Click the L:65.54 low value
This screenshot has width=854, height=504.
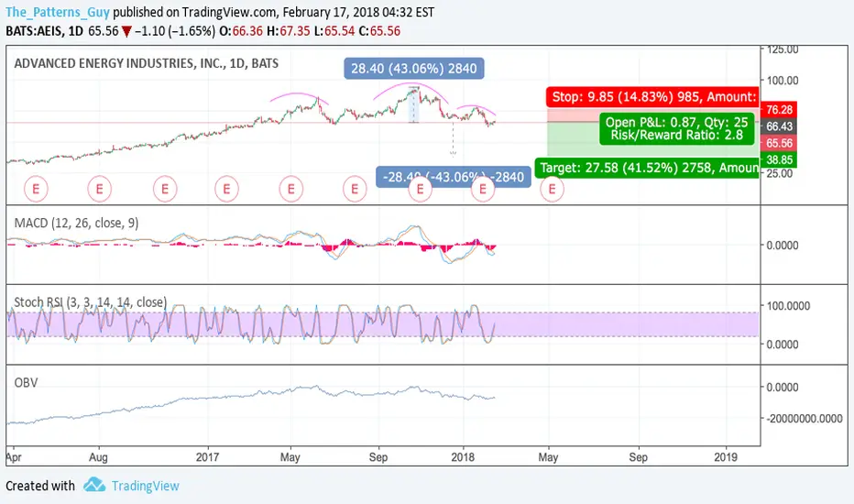point(334,31)
